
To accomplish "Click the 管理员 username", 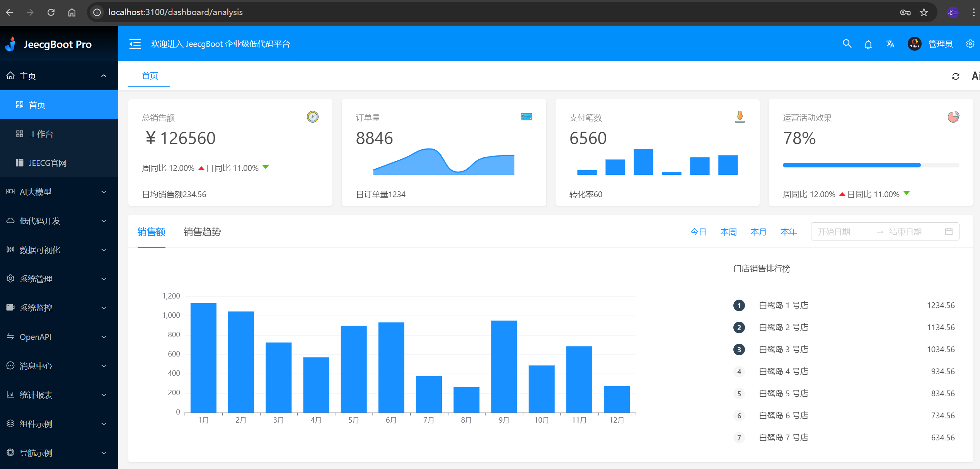I will pos(941,44).
